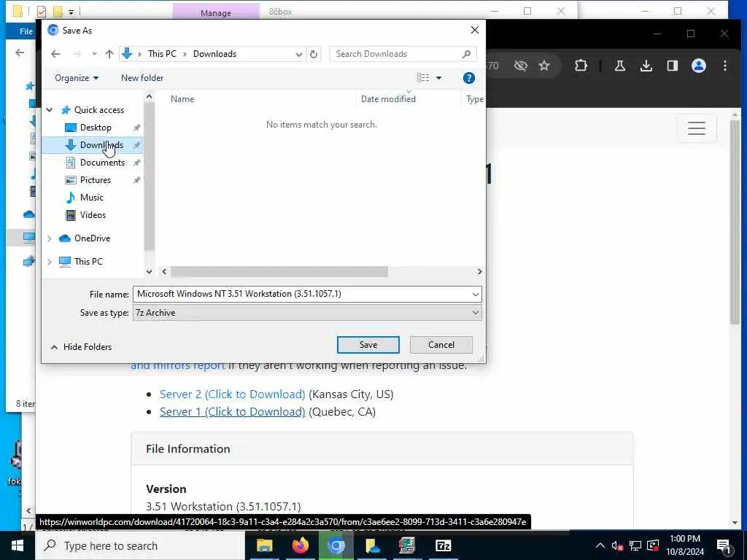The width and height of the screenshot is (747, 560).
Task: Open Chrome profile avatar
Action: (x=698, y=66)
